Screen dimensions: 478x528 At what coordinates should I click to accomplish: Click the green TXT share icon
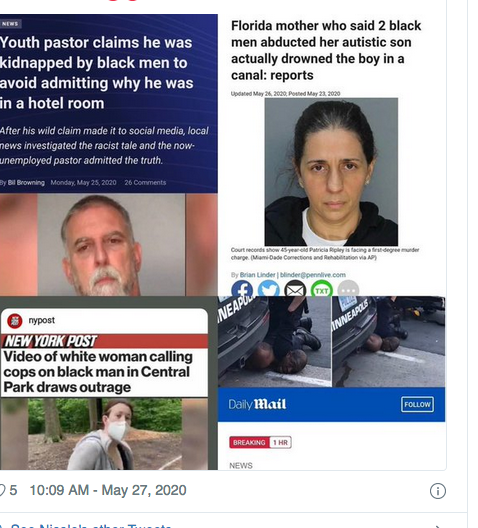[322, 289]
